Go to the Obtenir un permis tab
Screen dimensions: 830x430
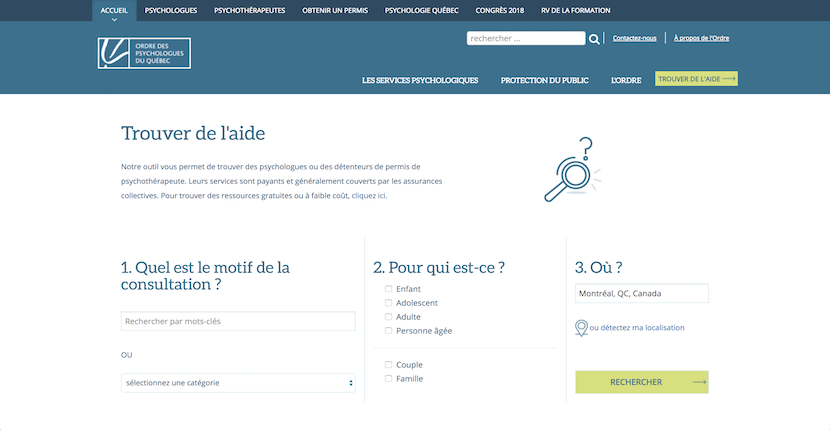pyautogui.click(x=336, y=10)
